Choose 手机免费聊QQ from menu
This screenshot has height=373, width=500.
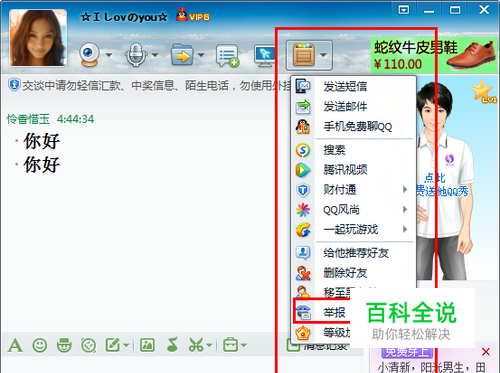click(354, 126)
